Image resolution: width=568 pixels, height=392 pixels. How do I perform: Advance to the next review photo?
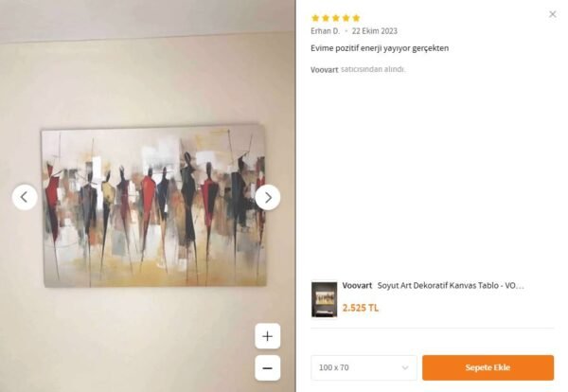pyautogui.click(x=268, y=198)
